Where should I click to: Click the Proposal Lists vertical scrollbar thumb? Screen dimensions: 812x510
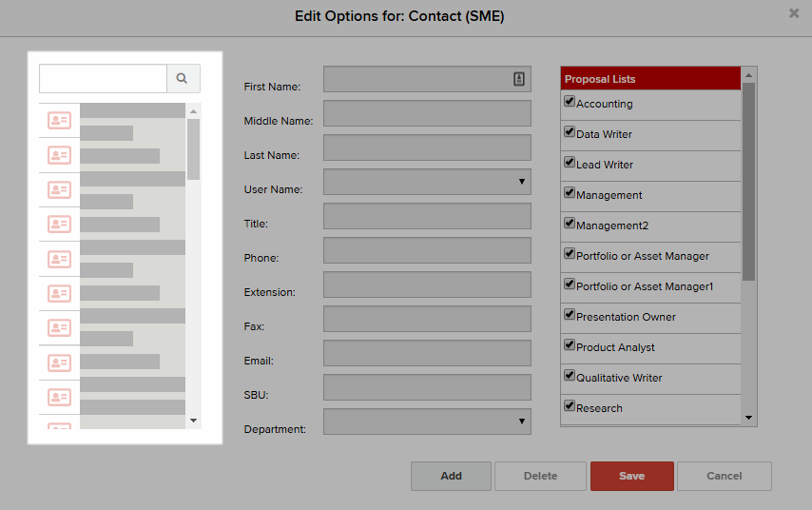[749, 182]
